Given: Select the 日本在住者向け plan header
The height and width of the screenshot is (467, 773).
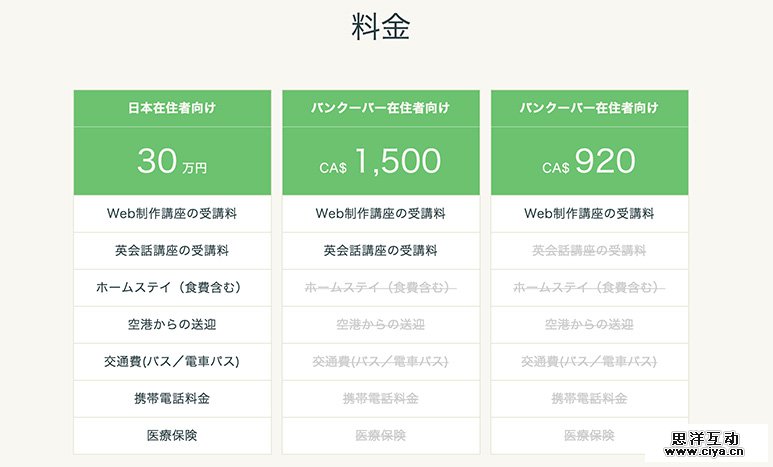Looking at the screenshot, I should 172,107.
